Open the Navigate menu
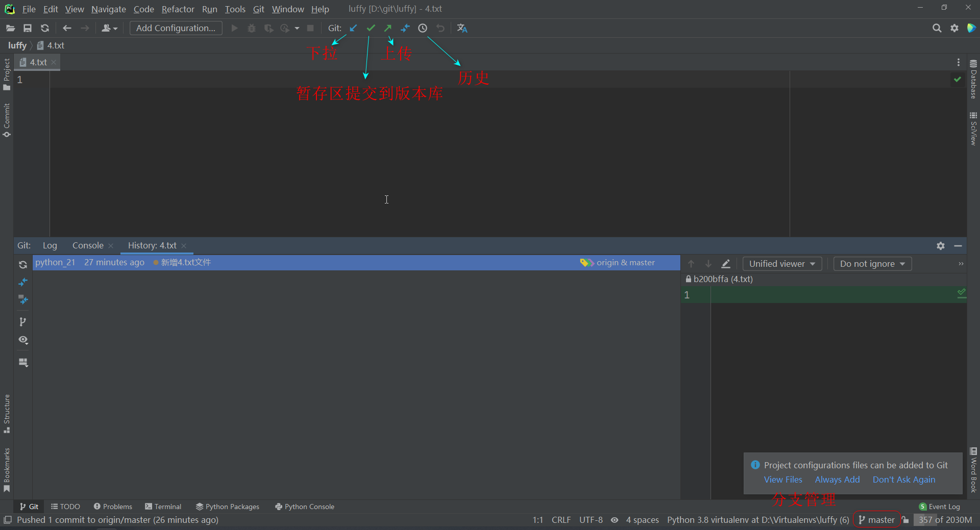 click(109, 9)
